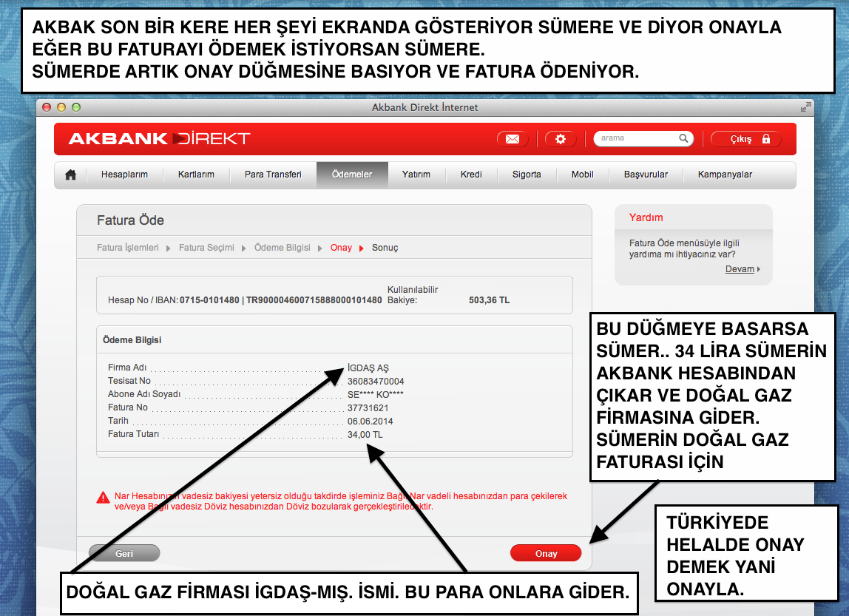Click the Yardım panel heading
849x616 pixels.
(x=646, y=217)
